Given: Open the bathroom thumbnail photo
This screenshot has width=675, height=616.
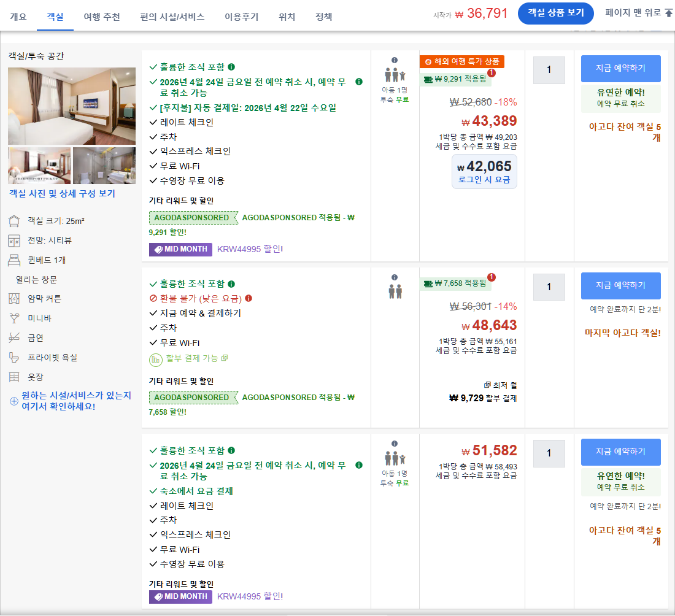Looking at the screenshot, I should tap(104, 166).
